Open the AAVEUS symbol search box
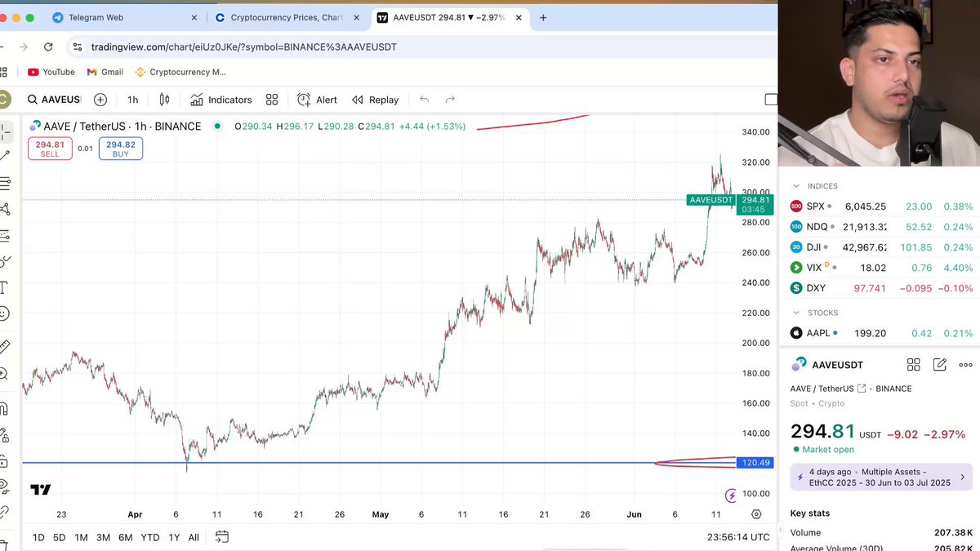 pos(54,100)
